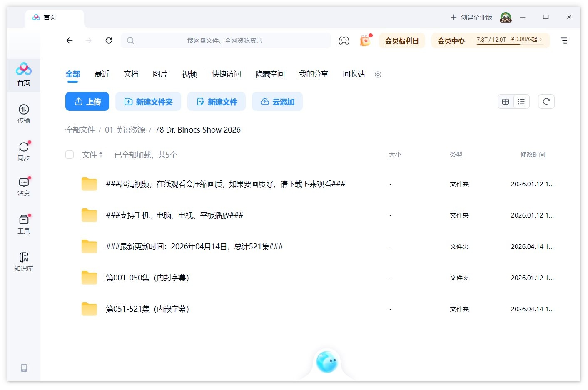Screen dimensions: 588x390
Task: Open the 工具 tools panel
Action: click(x=23, y=223)
